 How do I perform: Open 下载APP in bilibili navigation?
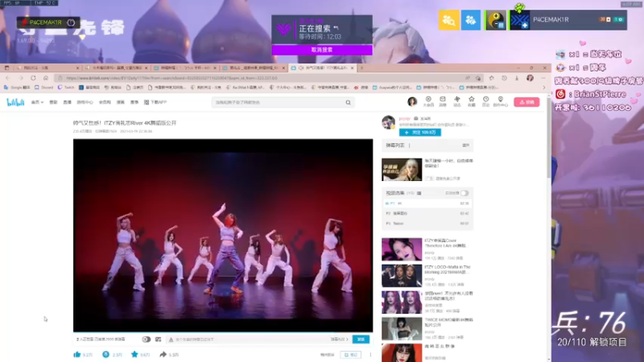point(155,102)
